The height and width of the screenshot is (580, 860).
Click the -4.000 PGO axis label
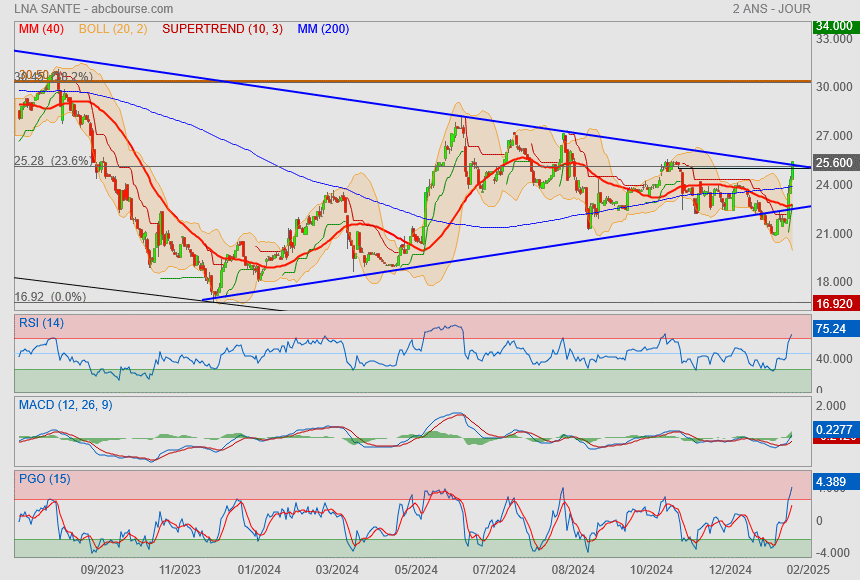834,553
